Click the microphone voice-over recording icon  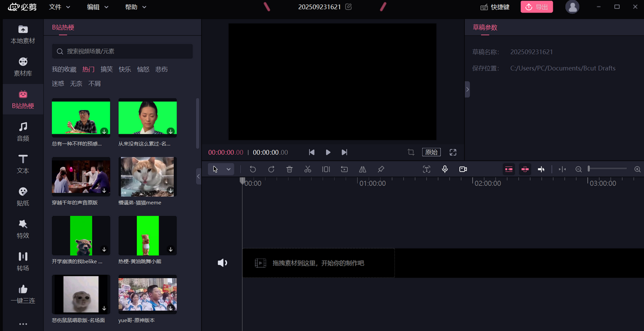point(445,169)
